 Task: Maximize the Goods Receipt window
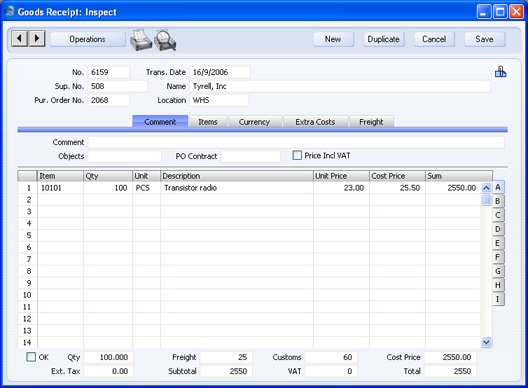pyautogui.click(x=500, y=12)
